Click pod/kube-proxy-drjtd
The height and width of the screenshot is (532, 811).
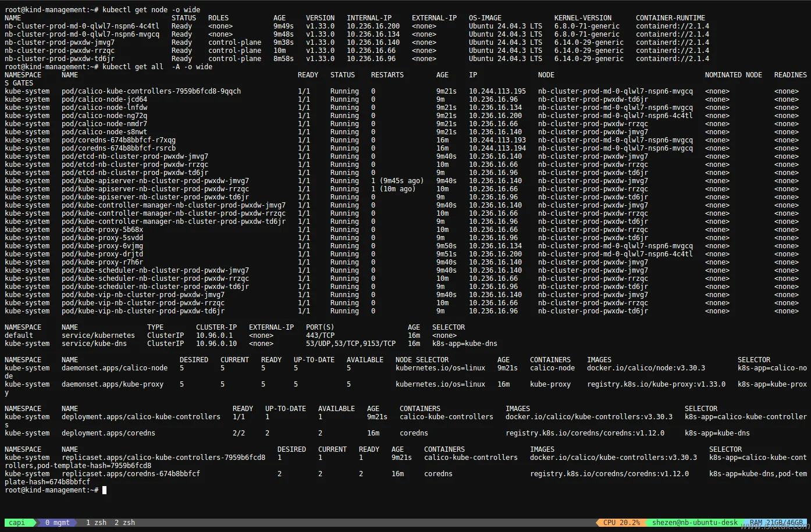102,254
